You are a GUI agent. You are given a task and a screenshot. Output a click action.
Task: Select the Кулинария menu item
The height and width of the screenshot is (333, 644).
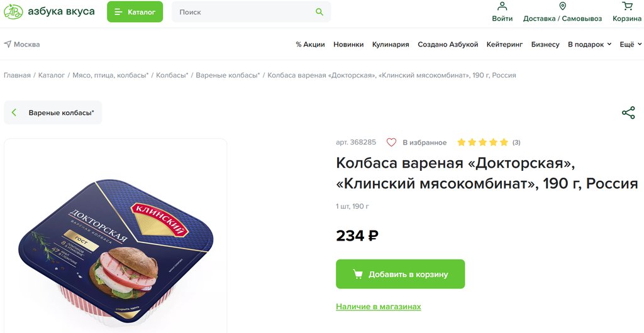(x=391, y=44)
